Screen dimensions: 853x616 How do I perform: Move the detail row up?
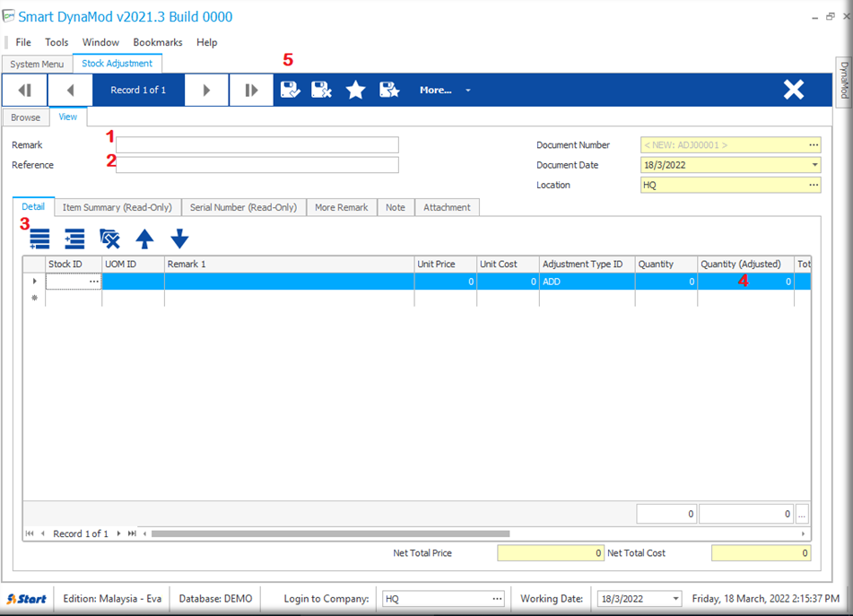tap(144, 239)
